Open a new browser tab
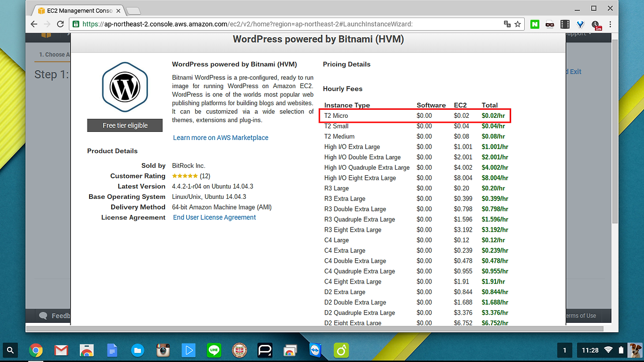 [x=133, y=11]
